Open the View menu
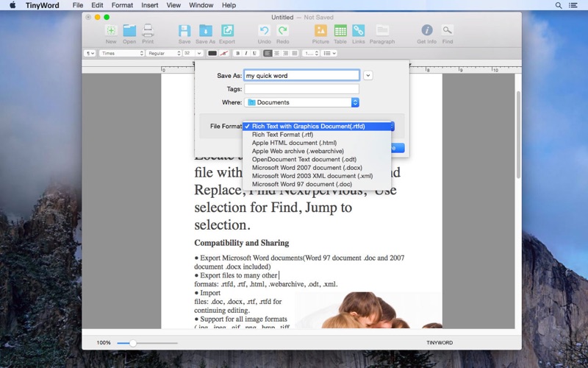The width and height of the screenshot is (588, 368). pyautogui.click(x=173, y=5)
